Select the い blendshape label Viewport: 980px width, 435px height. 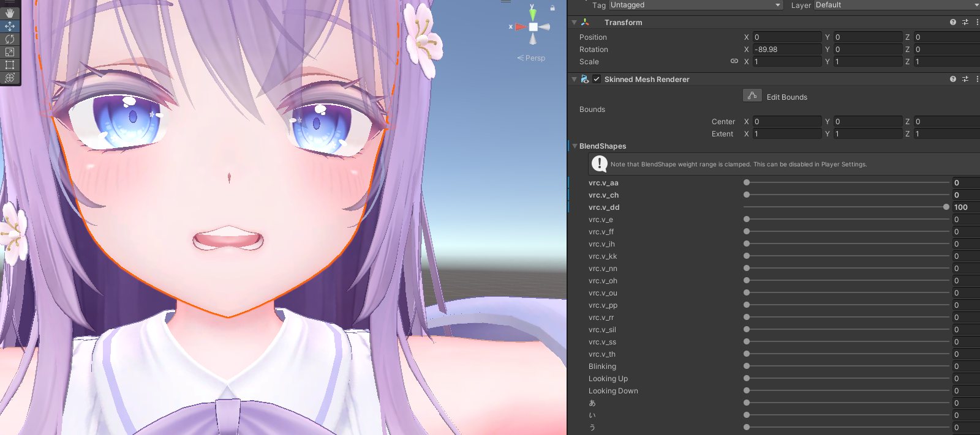click(x=592, y=415)
